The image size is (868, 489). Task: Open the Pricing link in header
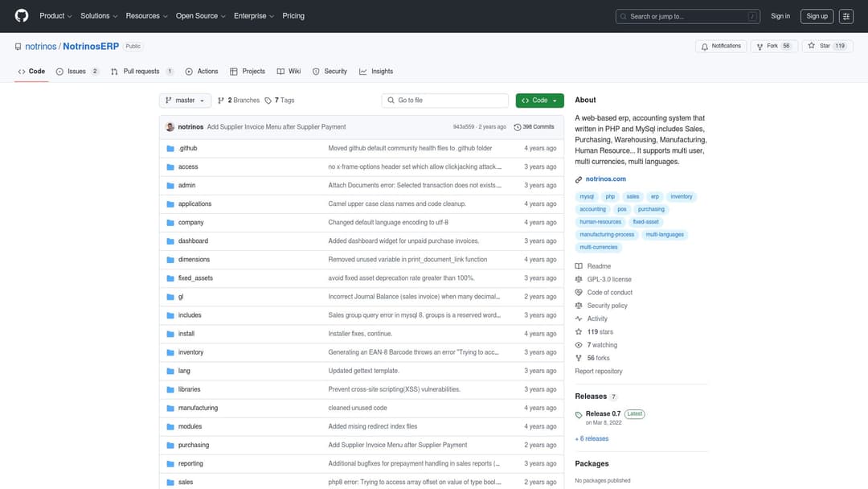tap(293, 16)
